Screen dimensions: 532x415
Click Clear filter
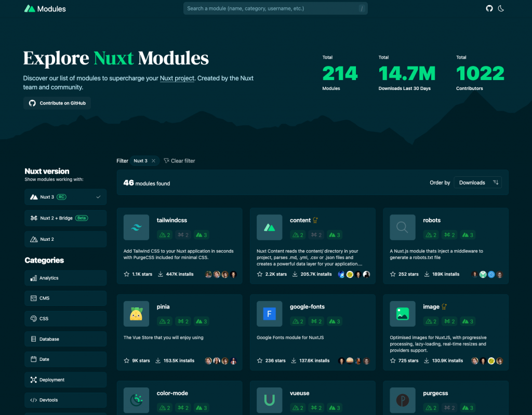click(179, 161)
